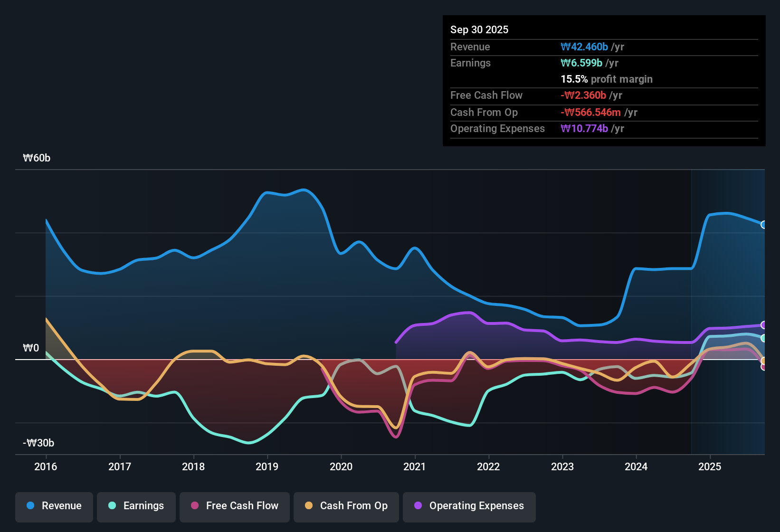Click the purple Operating Expenses legend dot
Screen dimensions: 780x532
click(x=418, y=506)
